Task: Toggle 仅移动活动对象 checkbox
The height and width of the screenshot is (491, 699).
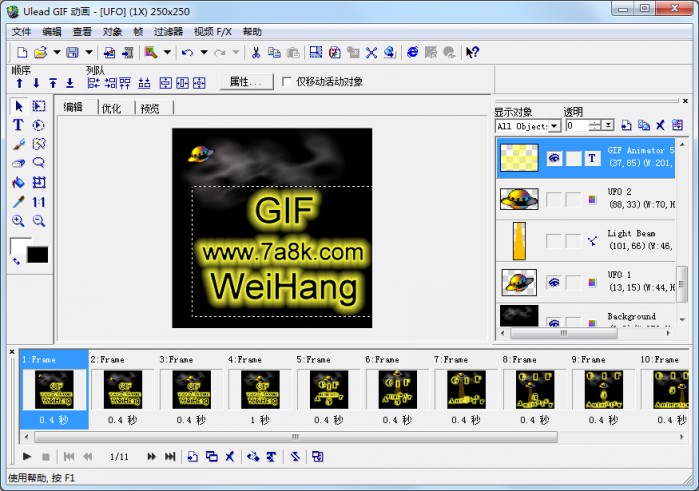Action: (287, 82)
